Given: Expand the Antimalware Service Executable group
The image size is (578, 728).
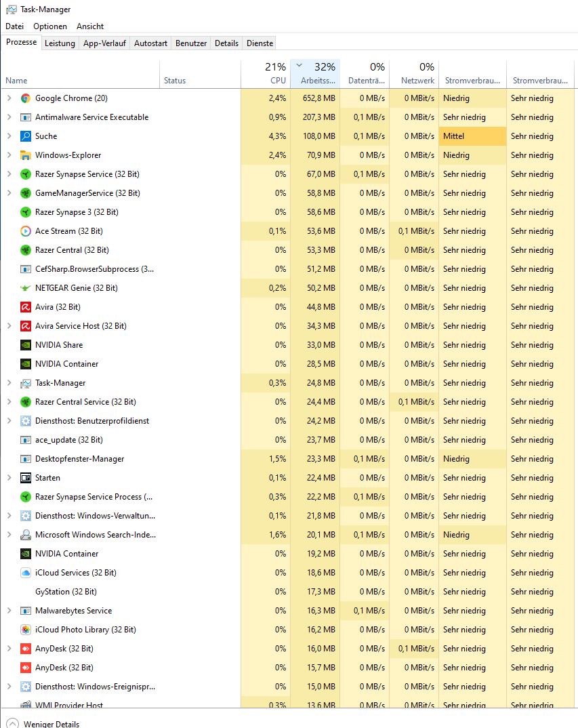Looking at the screenshot, I should pos(9,117).
